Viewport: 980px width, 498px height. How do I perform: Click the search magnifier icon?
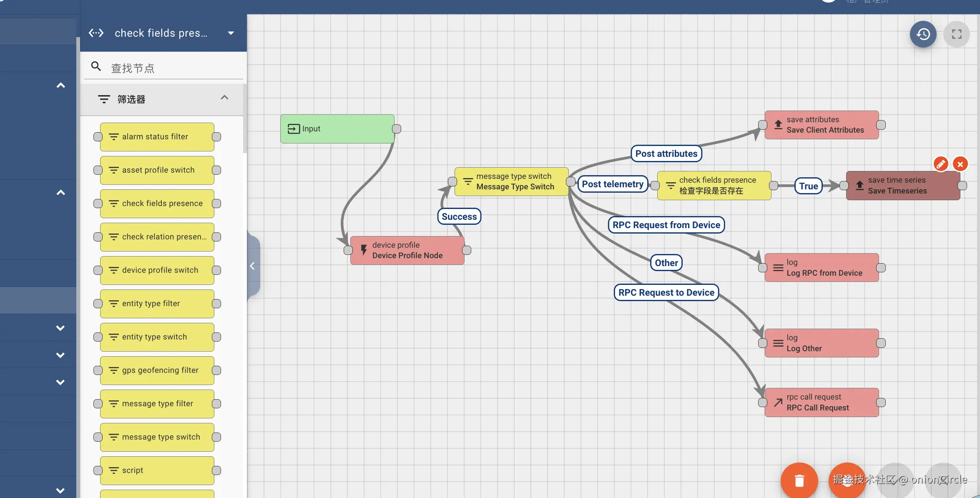coord(96,66)
